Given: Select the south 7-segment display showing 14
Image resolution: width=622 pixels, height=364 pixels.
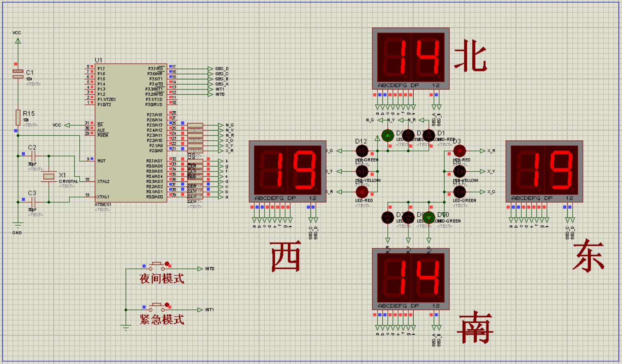Looking at the screenshot, I should point(410,279).
